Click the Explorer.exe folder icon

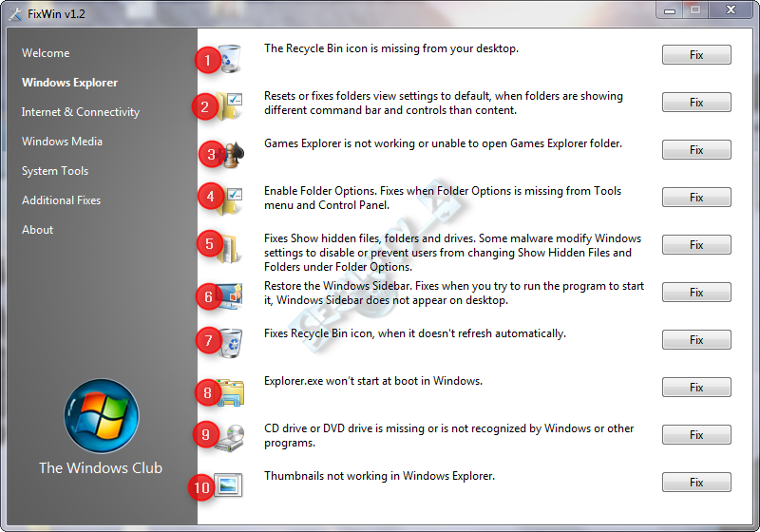[x=231, y=392]
